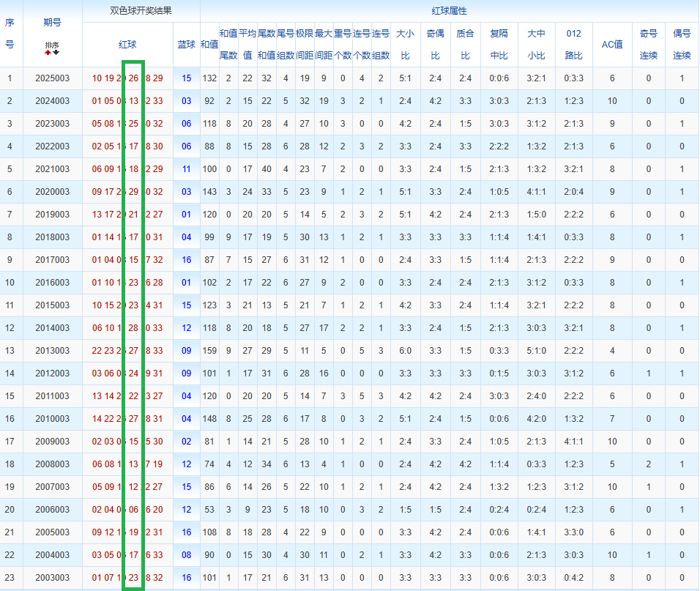This screenshot has width=700, height=591.
Task: Click the 质合比 column header
Action: point(465,45)
